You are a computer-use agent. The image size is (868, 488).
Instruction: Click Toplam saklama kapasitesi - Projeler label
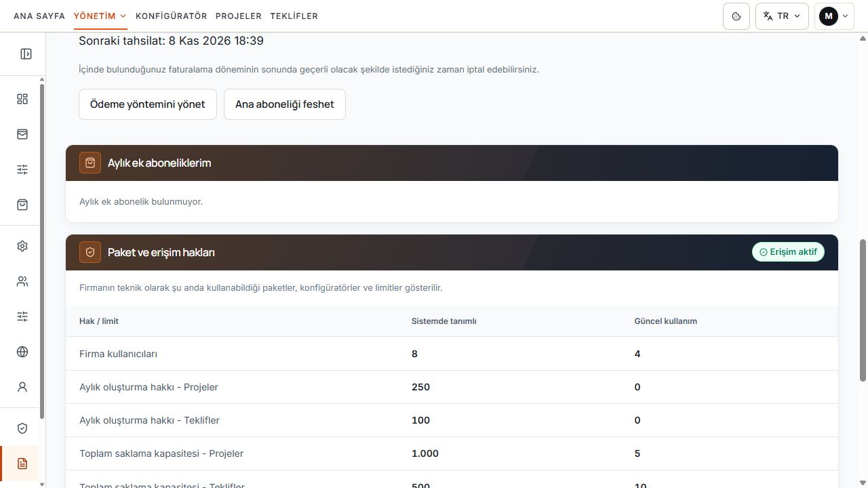pyautogui.click(x=161, y=453)
